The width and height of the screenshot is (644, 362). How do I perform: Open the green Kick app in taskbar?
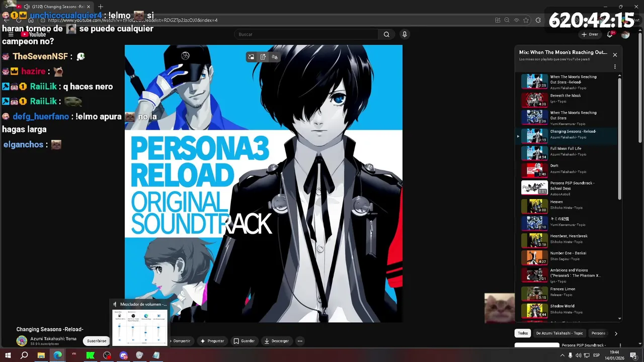click(91, 355)
